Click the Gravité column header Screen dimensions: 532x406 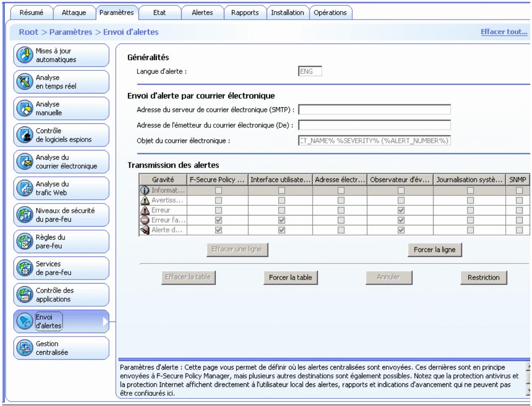pyautogui.click(x=163, y=180)
